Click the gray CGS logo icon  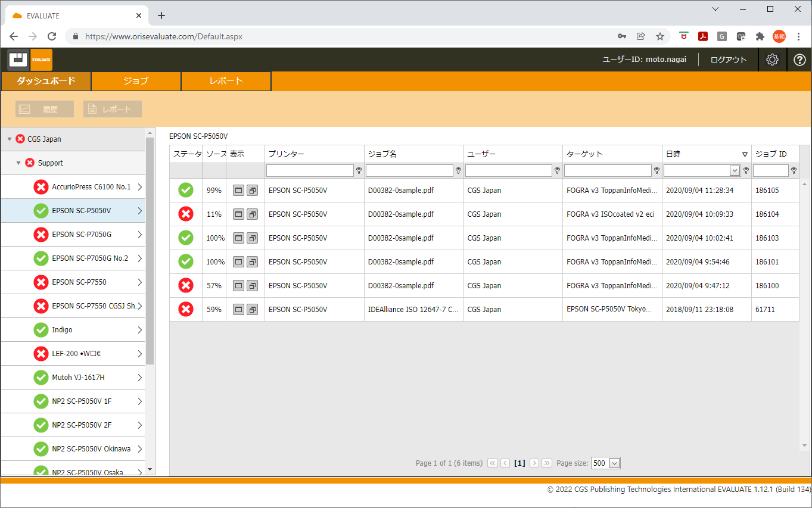pos(18,60)
